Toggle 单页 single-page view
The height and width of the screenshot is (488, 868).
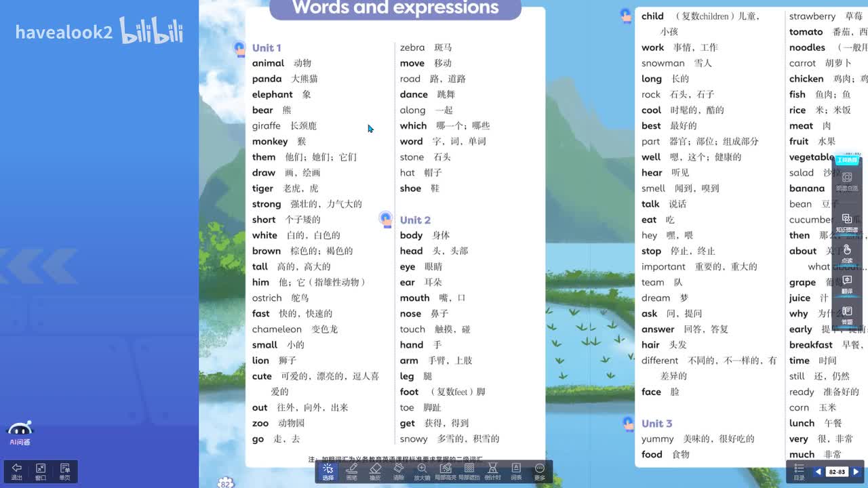click(x=65, y=472)
